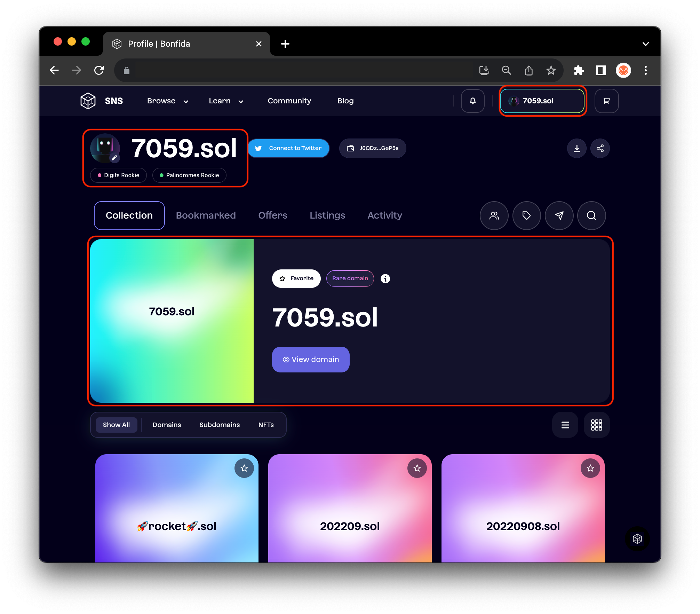
Task: Open the shopping cart icon
Action: [606, 101]
